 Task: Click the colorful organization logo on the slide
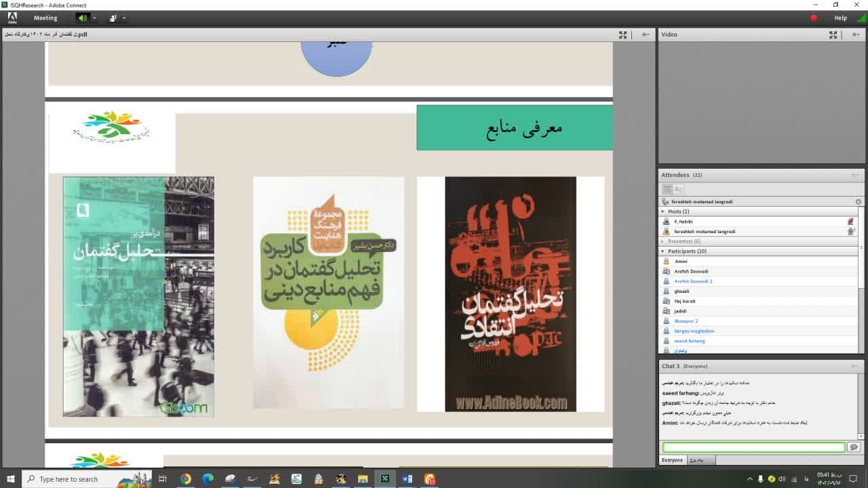click(112, 127)
